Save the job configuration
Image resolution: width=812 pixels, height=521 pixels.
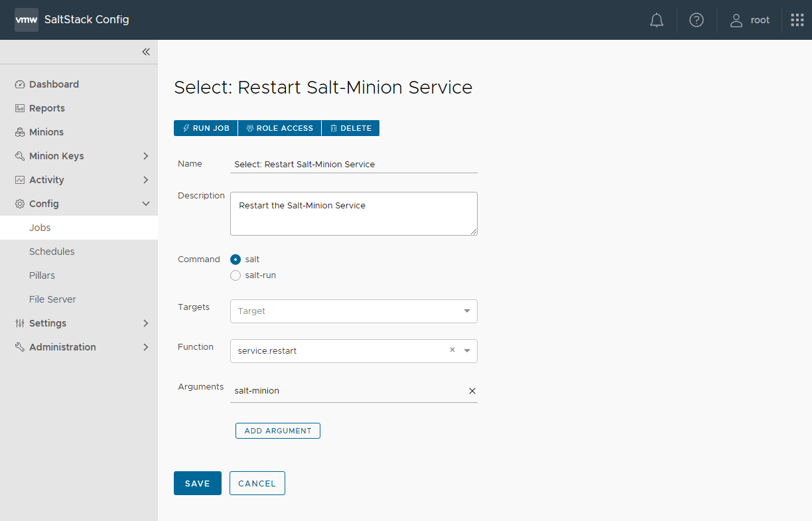point(197,483)
